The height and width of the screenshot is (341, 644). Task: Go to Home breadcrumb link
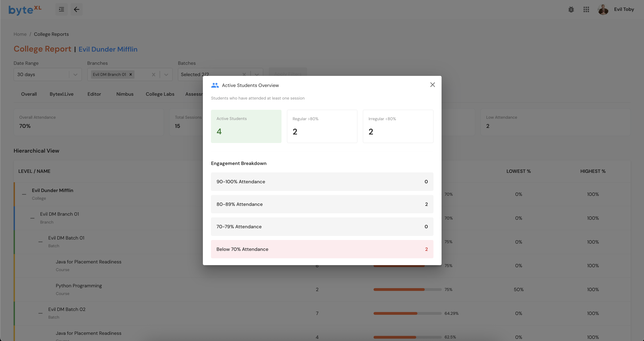pos(20,34)
